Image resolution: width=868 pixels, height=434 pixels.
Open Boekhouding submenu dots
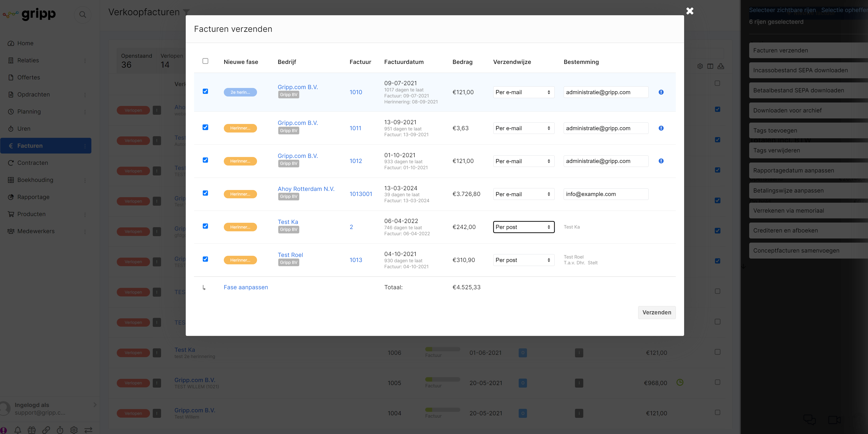tap(85, 181)
